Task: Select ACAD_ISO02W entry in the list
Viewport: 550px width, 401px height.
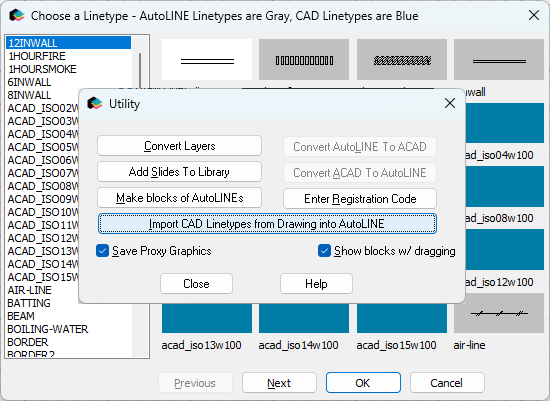Action: [x=42, y=108]
